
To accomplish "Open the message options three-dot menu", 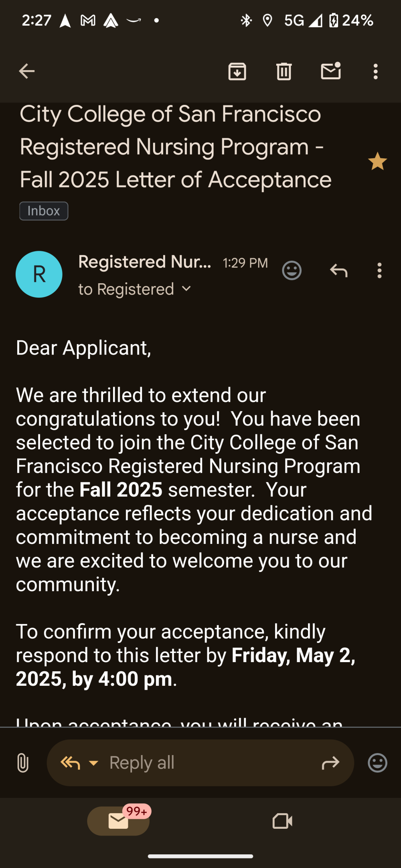I will click(379, 271).
